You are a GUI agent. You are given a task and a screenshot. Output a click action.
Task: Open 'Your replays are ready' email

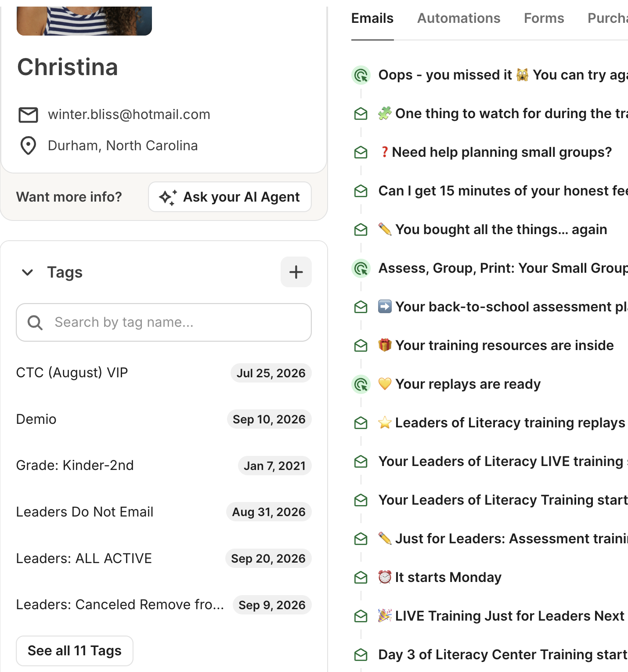459,384
